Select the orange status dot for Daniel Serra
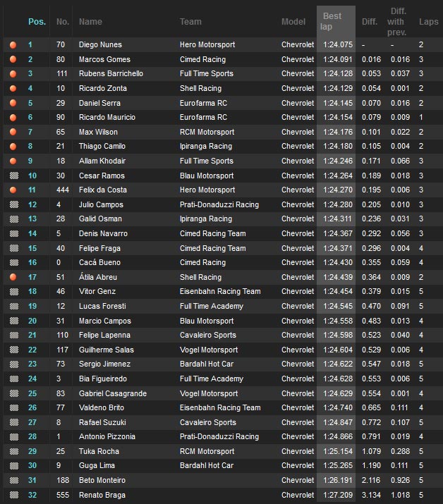 click(13, 103)
